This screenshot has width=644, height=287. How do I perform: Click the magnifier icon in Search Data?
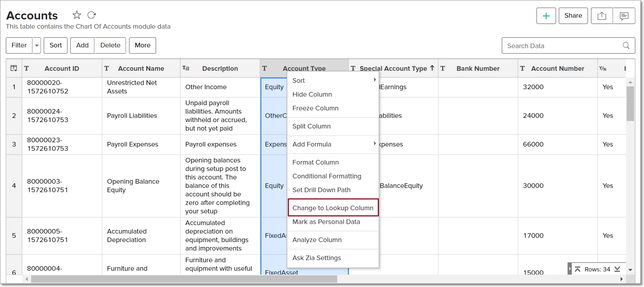626,46
